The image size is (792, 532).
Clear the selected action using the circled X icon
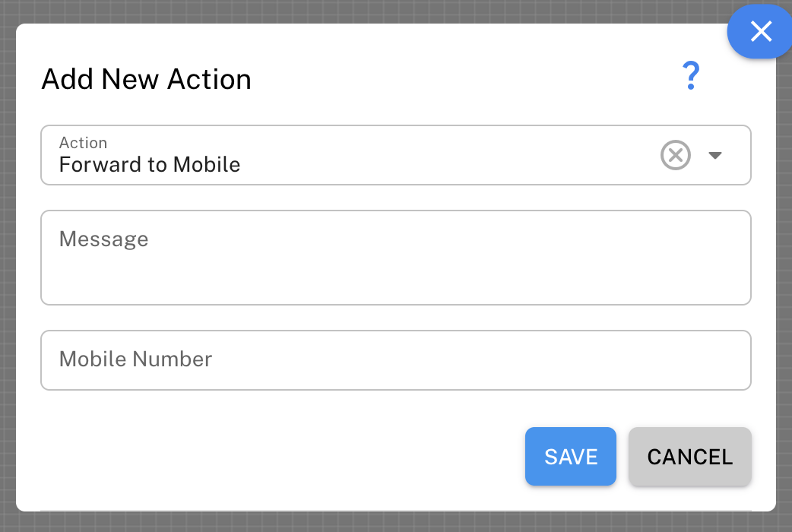tap(675, 155)
